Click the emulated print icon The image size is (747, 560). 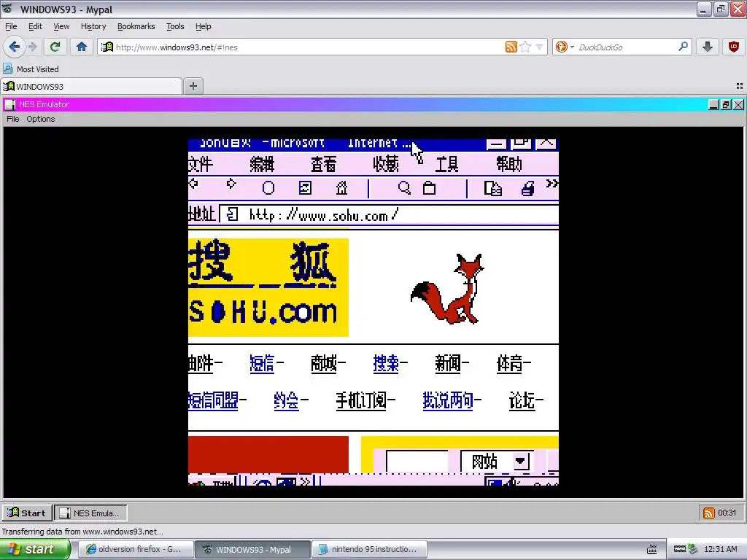(x=527, y=189)
